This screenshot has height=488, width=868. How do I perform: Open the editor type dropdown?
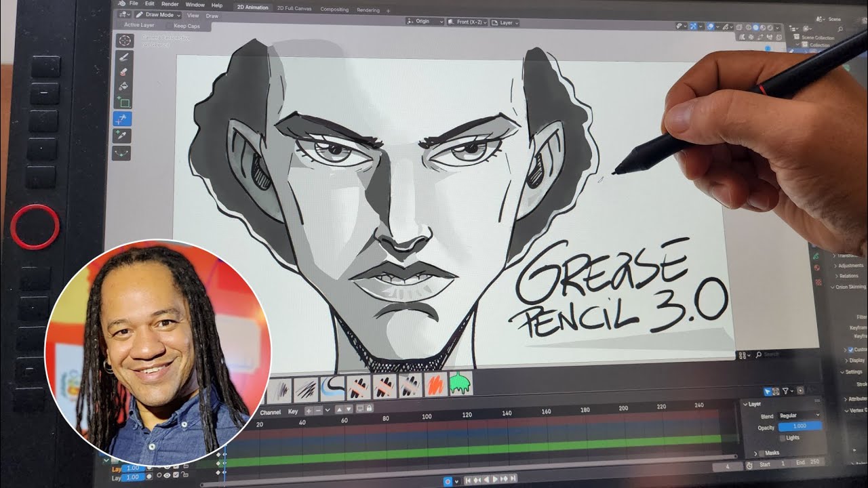coord(124,14)
